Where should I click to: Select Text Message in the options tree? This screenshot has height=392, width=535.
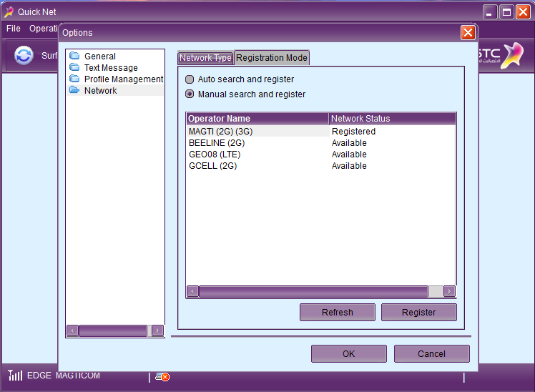(111, 67)
